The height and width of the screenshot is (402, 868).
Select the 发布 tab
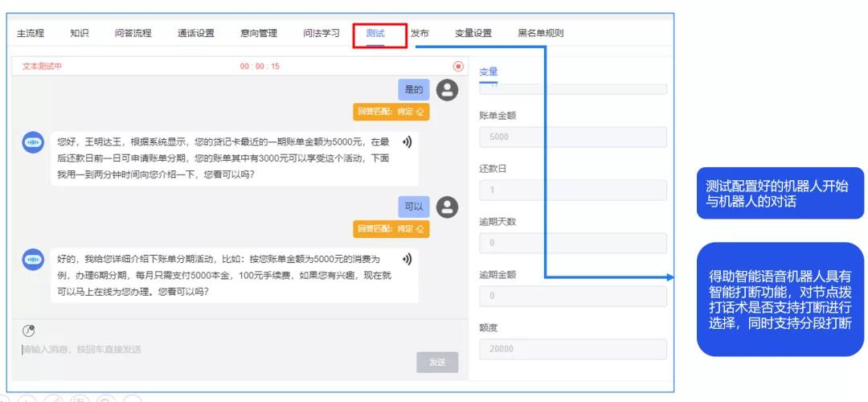[420, 33]
